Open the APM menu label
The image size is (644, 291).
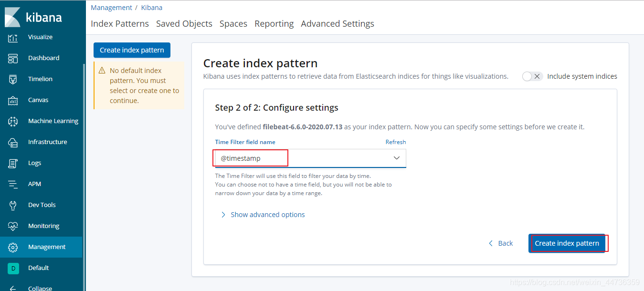point(34,184)
